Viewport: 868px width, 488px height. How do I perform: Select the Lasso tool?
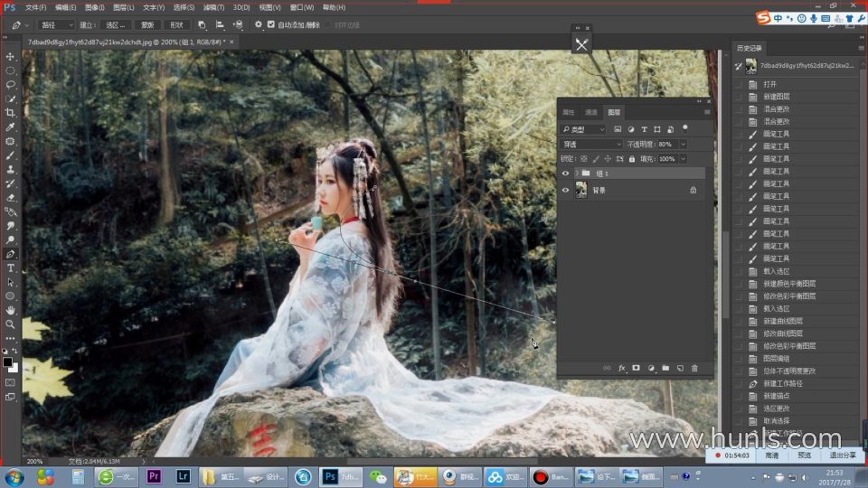[10, 85]
